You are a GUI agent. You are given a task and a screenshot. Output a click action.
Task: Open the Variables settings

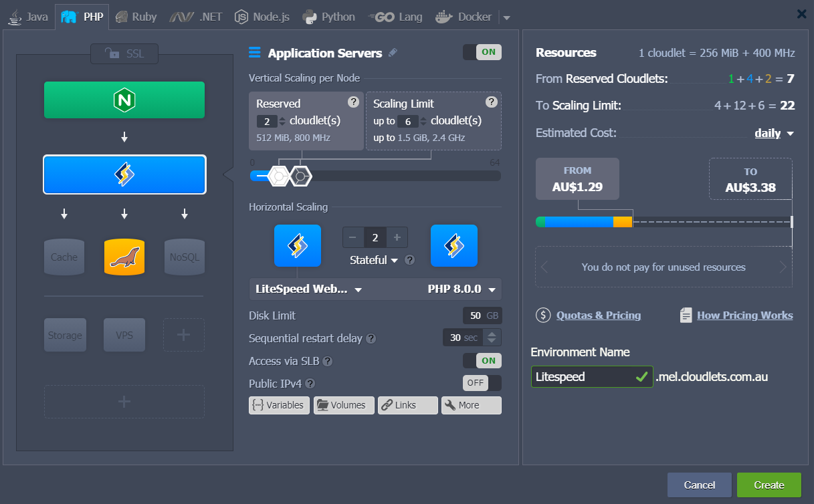tap(279, 405)
